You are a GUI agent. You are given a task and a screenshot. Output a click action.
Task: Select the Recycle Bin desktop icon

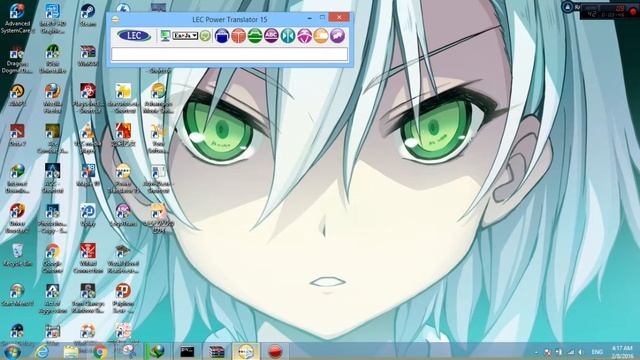point(17,255)
